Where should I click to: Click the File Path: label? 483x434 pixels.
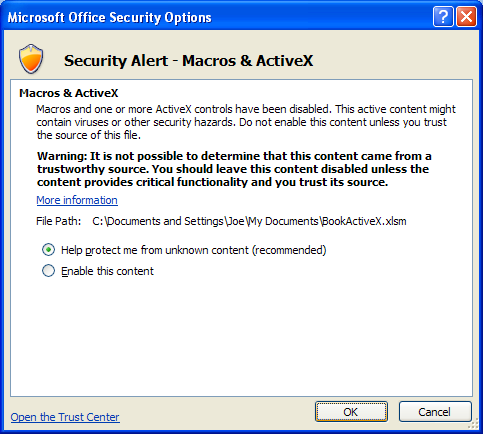[x=59, y=221]
